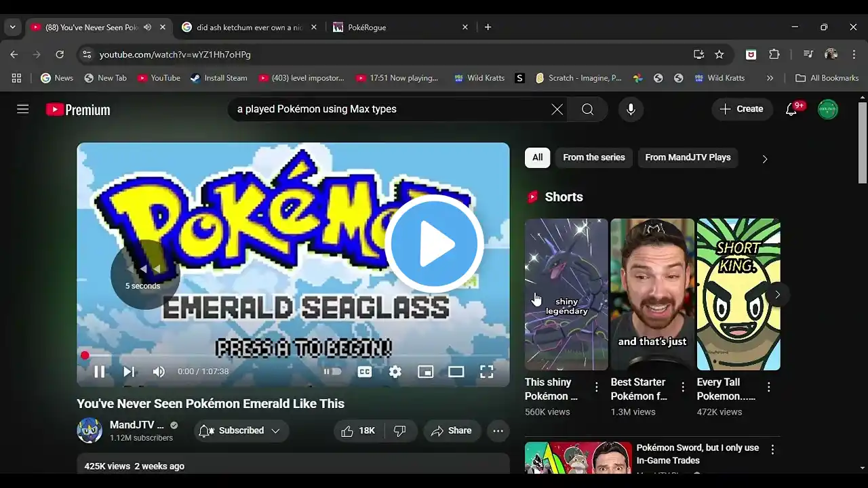Viewport: 868px width, 488px height.
Task: Pause the video with the pause button
Action: (x=99, y=371)
